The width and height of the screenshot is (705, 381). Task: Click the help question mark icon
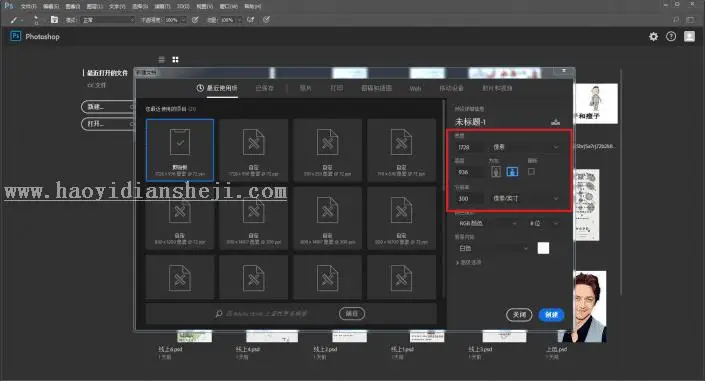pos(671,36)
